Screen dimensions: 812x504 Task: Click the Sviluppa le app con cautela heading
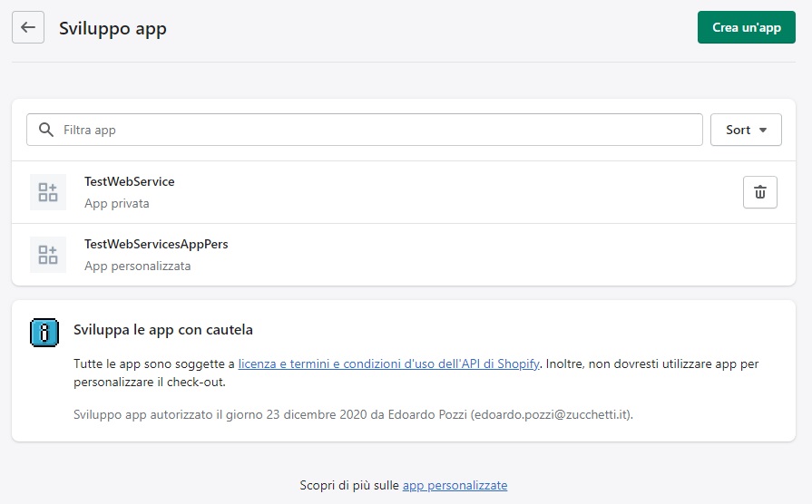[x=163, y=330]
